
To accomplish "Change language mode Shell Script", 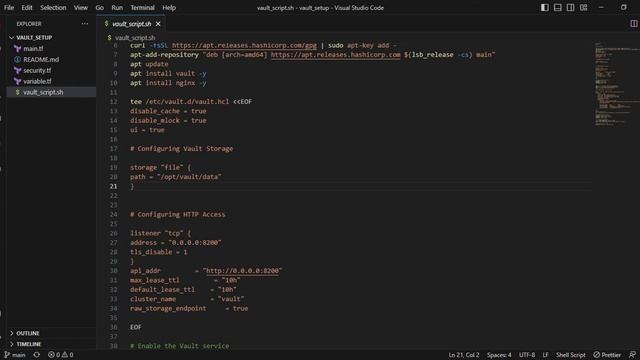I will pos(571,355).
